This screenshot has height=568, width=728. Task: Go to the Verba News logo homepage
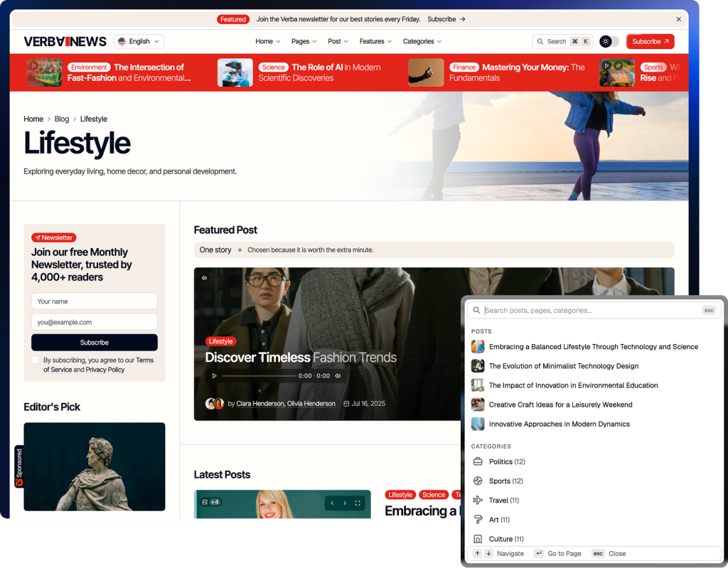point(65,41)
